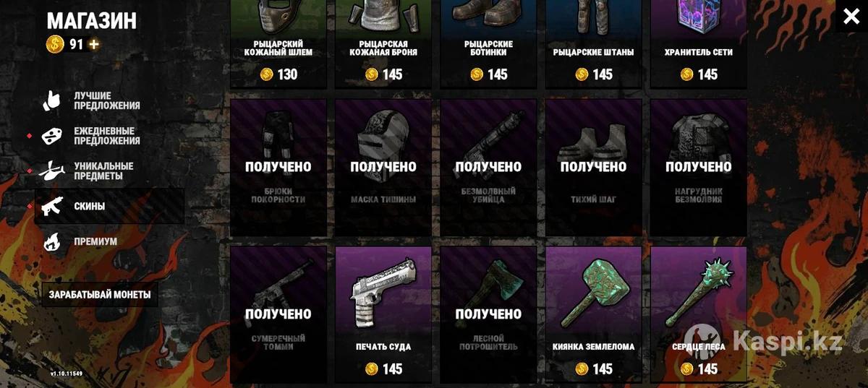This screenshot has width=868, height=388.
Task: Select the Печать суда pistol skin
Action: tap(383, 314)
